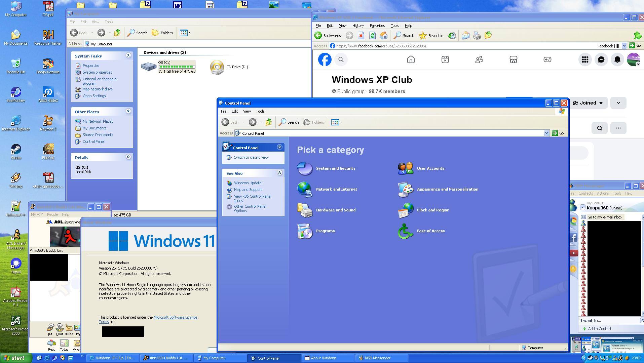Viewport: 644px width, 363px height.
Task: Click Go to my e-mail inbox link
Action: (605, 217)
